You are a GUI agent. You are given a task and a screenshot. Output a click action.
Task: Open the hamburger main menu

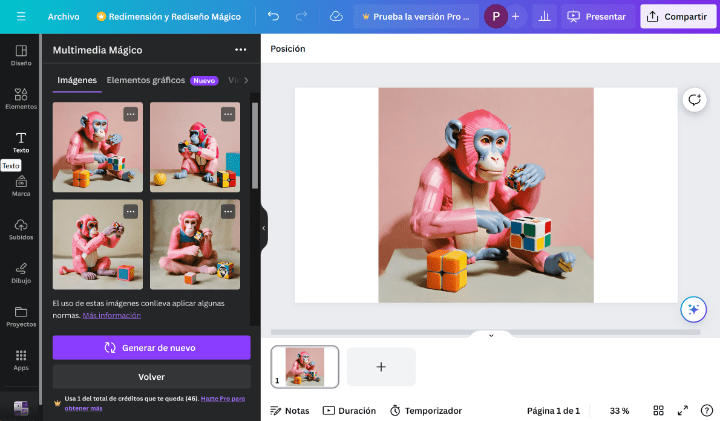[21, 17]
